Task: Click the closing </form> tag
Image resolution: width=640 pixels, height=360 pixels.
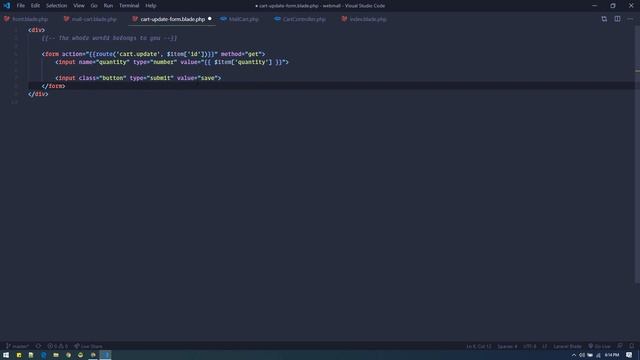Action: pyautogui.click(x=53, y=86)
